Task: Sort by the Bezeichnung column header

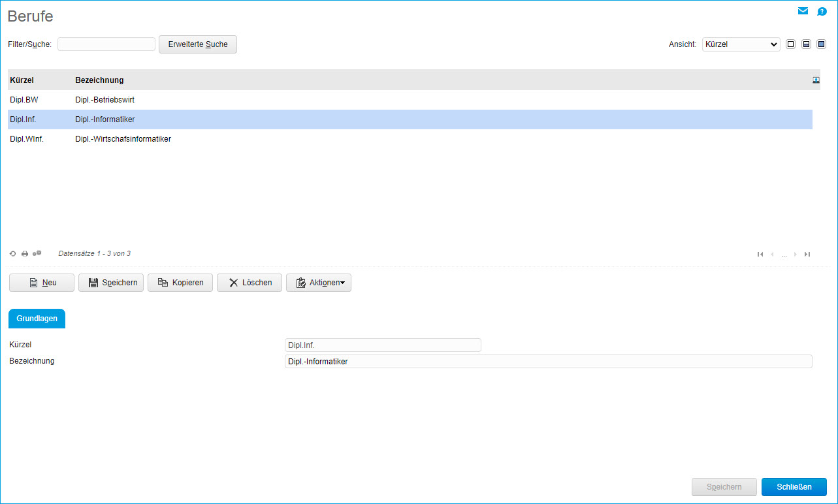Action: [x=99, y=80]
